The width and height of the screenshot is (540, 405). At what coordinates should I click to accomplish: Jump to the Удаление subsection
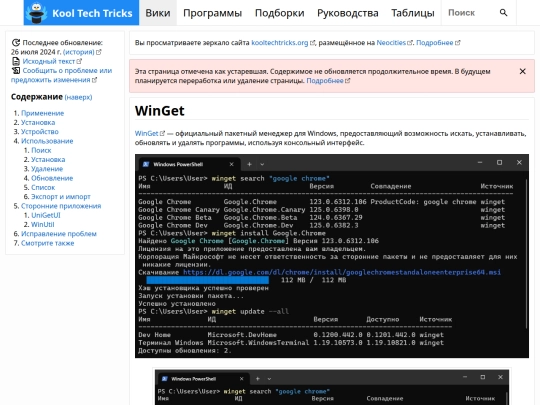(47, 169)
